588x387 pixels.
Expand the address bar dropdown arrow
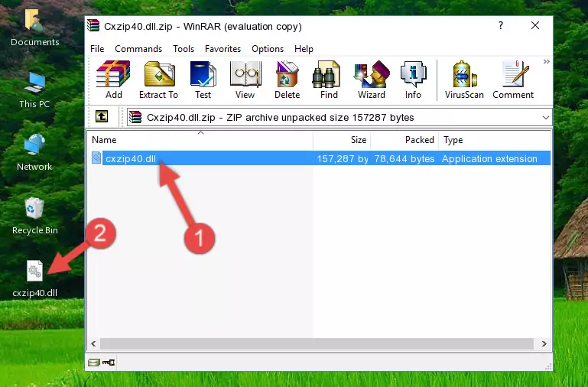pos(546,117)
